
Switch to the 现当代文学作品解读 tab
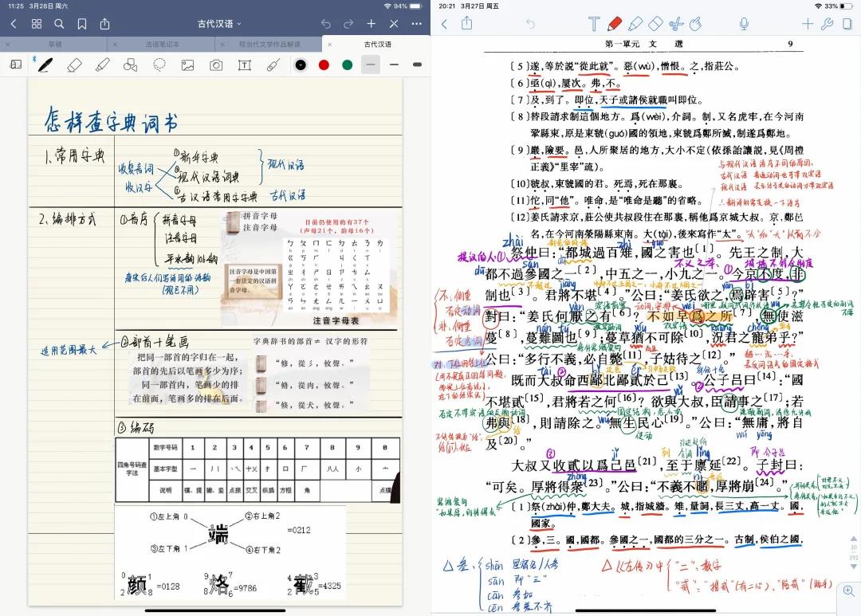point(269,45)
